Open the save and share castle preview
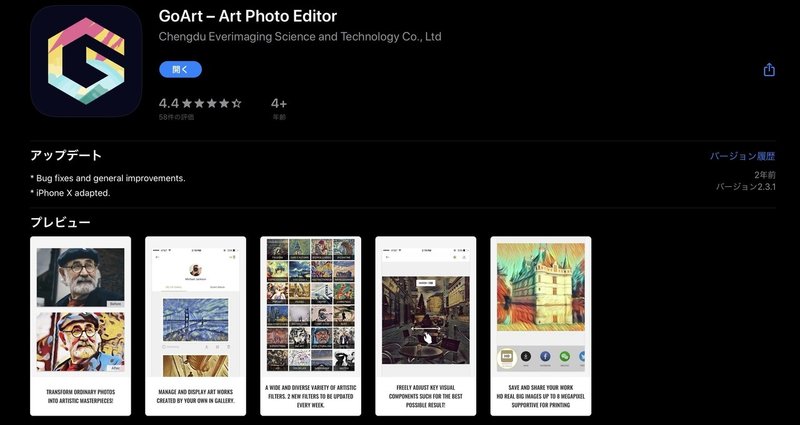 pyautogui.click(x=541, y=326)
